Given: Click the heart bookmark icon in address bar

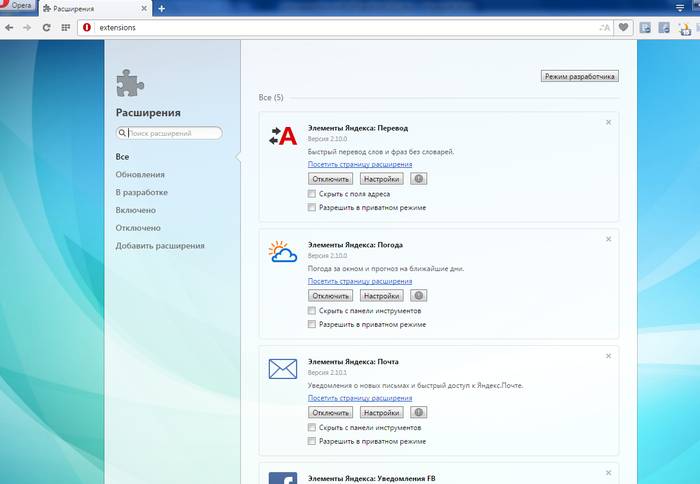Looking at the screenshot, I should [624, 27].
